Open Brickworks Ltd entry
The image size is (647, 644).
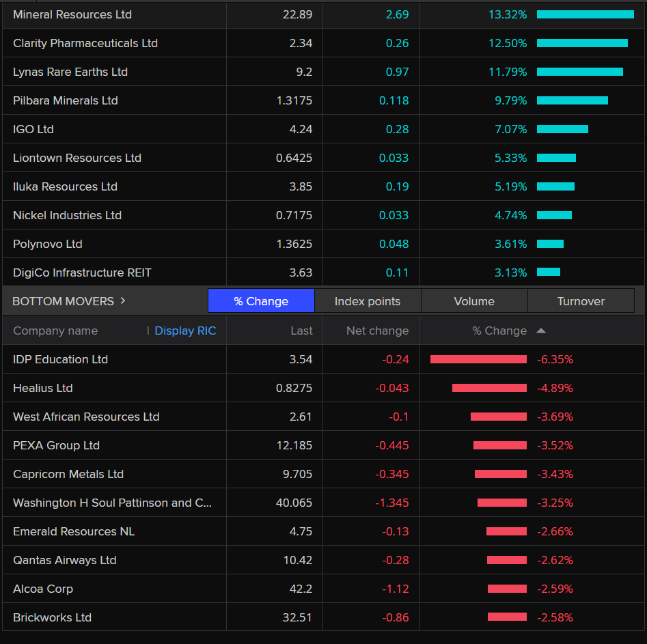pos(53,617)
